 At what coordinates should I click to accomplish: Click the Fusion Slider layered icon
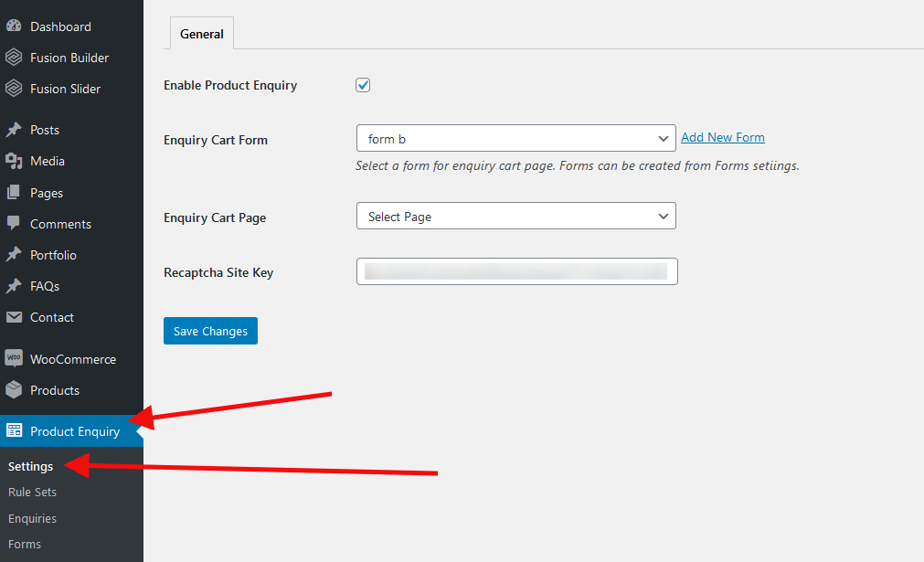point(14,89)
